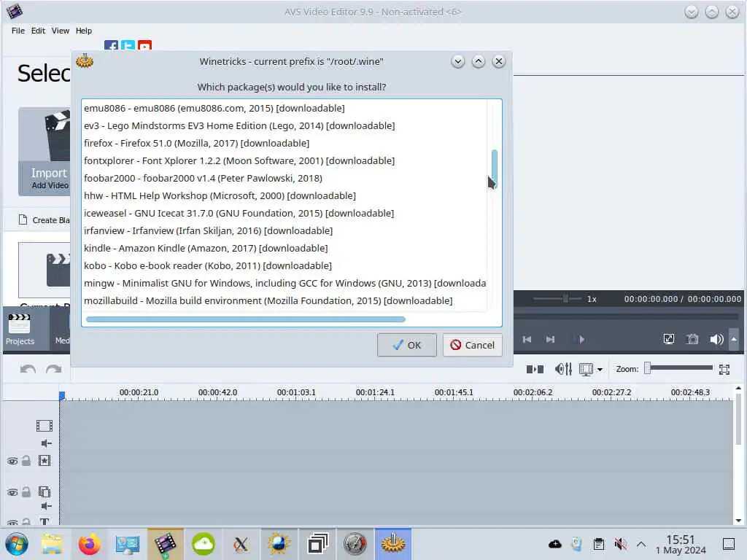Redo the action in AVS
Viewport: 747px width, 560px height.
54,370
